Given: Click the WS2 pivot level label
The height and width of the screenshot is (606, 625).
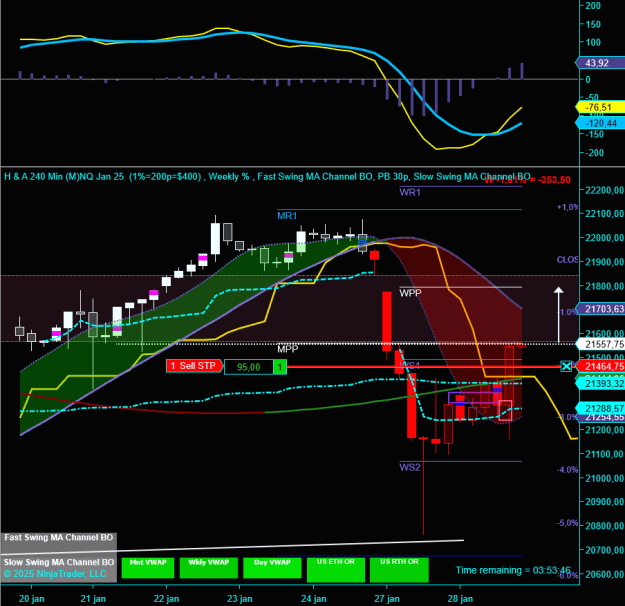Looking at the screenshot, I should [x=410, y=467].
